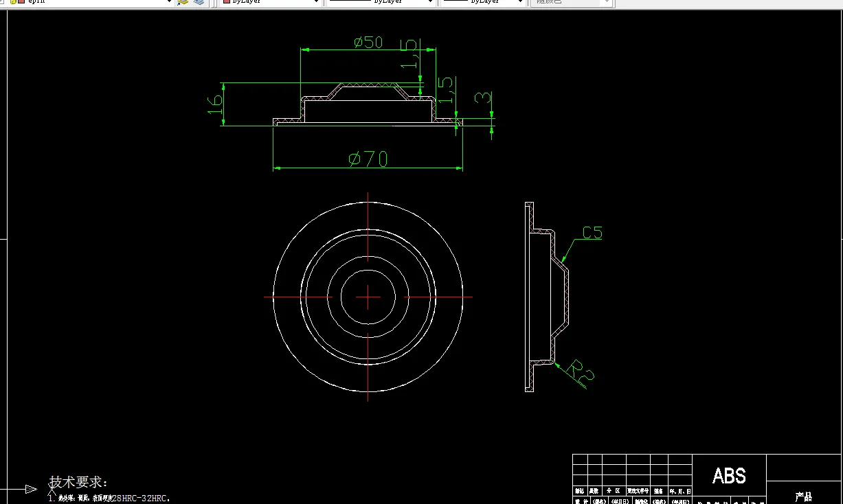Select the ø70 diameter dimension text
This screenshot has height=504, width=843.
pos(368,159)
